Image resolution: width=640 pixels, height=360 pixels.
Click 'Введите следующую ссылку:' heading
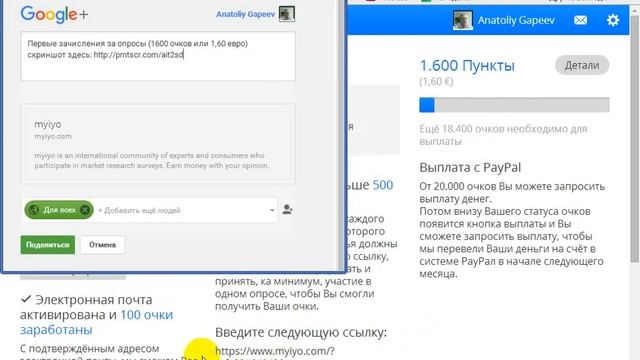(301, 332)
